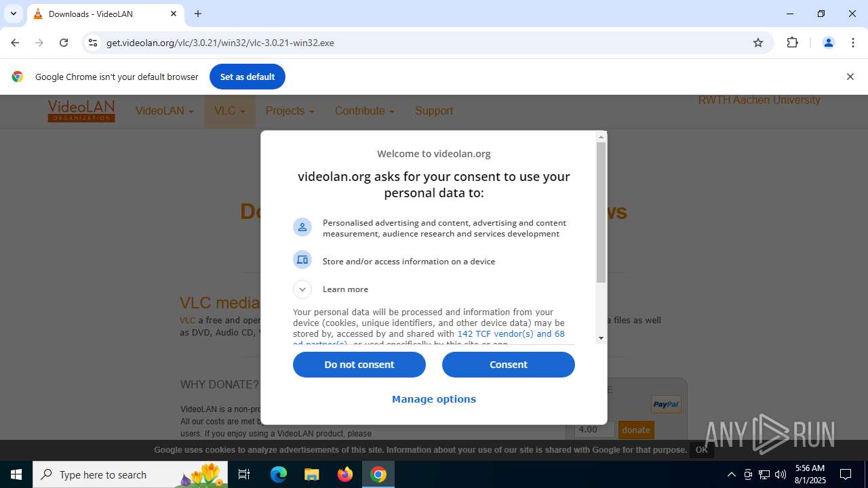868x488 pixels.
Task: Open the notification center icon
Action: pyautogui.click(x=846, y=475)
